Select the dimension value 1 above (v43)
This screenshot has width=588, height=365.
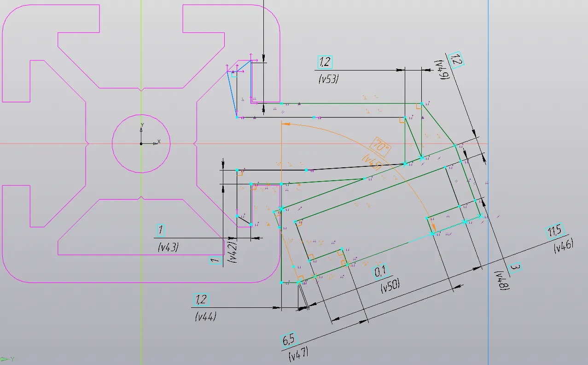coord(161,230)
